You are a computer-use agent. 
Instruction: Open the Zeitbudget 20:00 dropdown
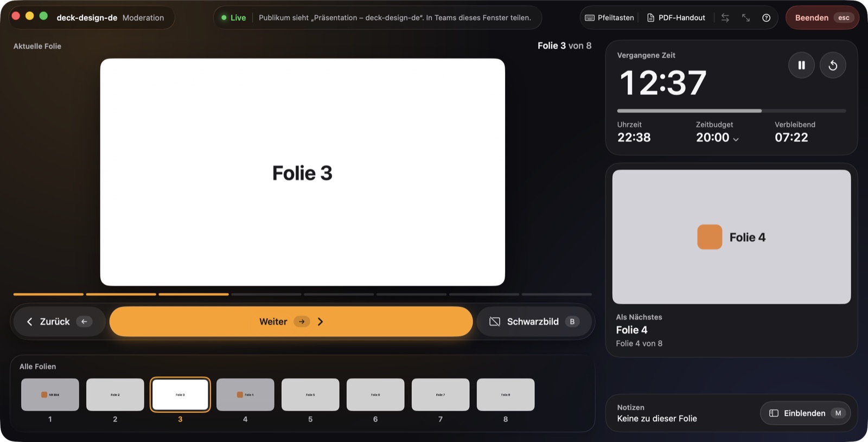717,138
